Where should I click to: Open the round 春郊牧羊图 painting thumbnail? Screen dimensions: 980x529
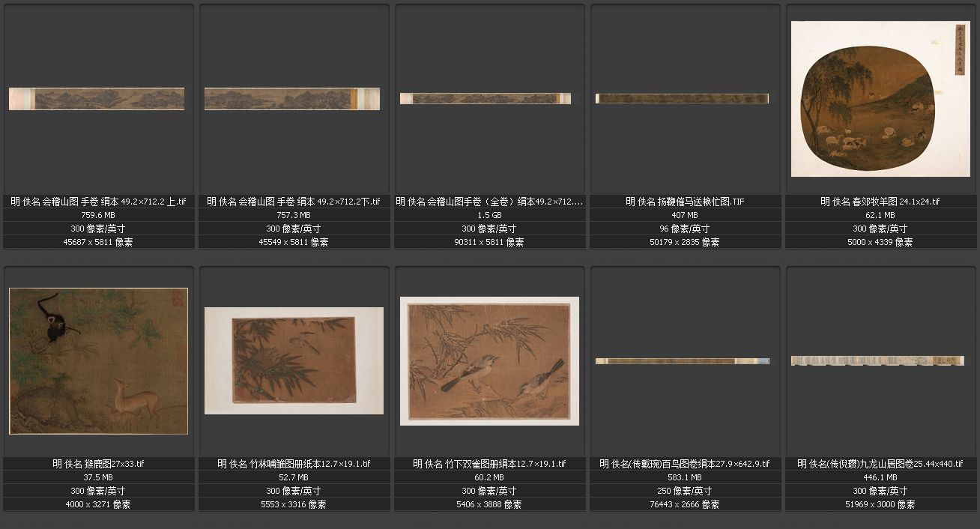(880, 100)
